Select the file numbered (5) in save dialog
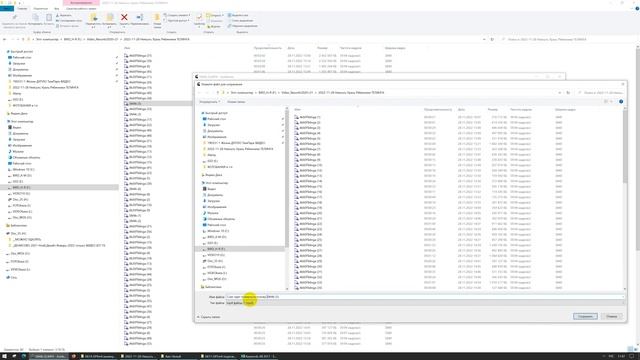640x360 pixels. 309,138
